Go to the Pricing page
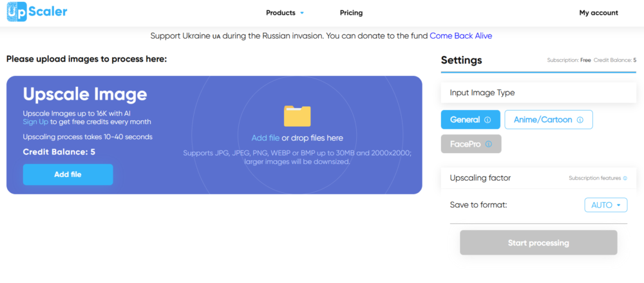 (351, 13)
